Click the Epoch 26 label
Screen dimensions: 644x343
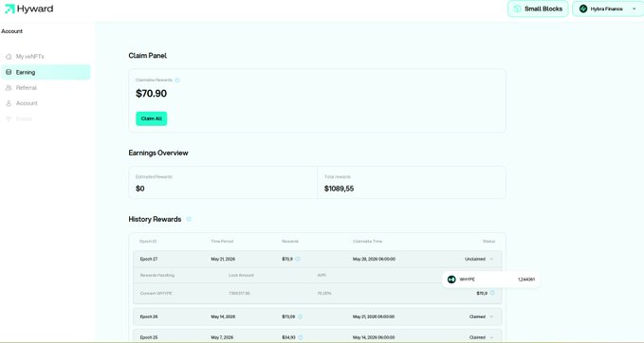149,316
